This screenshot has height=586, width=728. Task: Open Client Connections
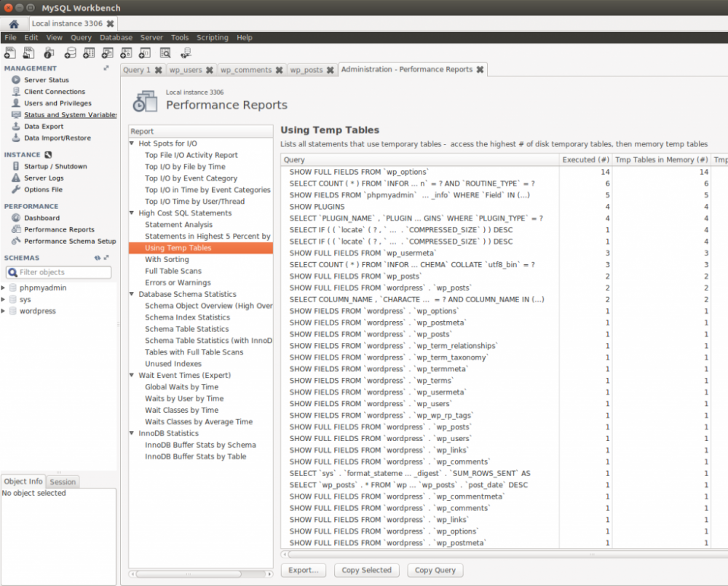tap(56, 91)
